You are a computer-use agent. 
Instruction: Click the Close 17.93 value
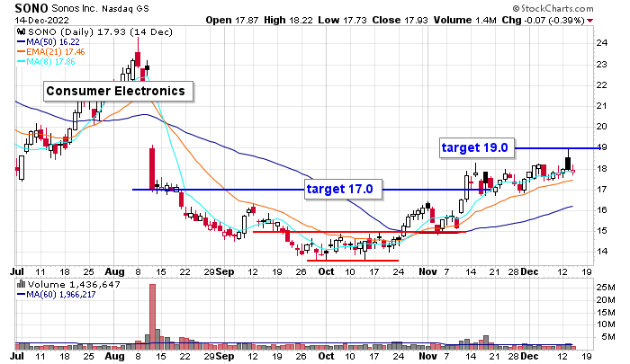(400, 20)
